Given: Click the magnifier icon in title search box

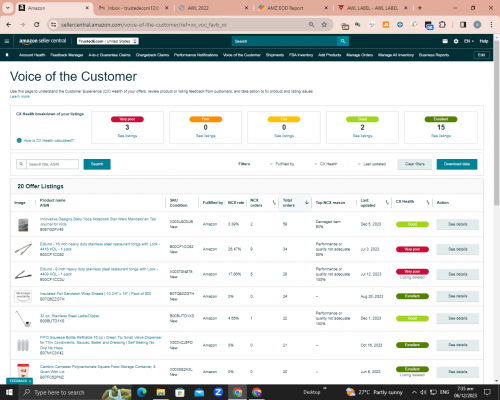Looking at the screenshot, I should [x=21, y=164].
